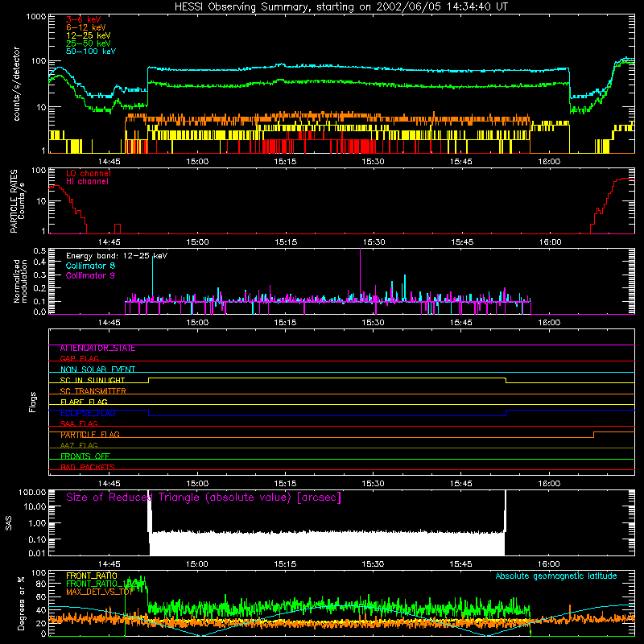The width and height of the screenshot is (644, 644).
Task: Click the PARTICLE_FLAG label
Action: tap(90, 435)
